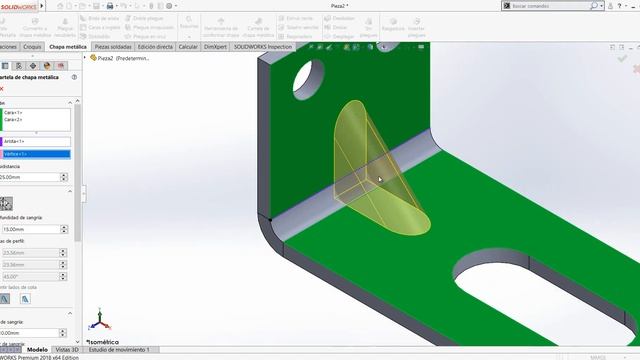Click the Herramienta de conformar chapa tool

[x=221, y=27]
